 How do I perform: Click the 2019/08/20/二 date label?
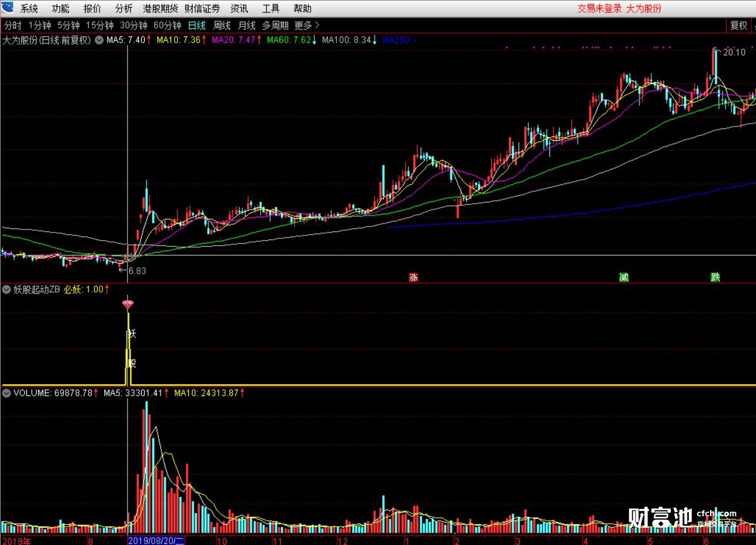point(156,540)
